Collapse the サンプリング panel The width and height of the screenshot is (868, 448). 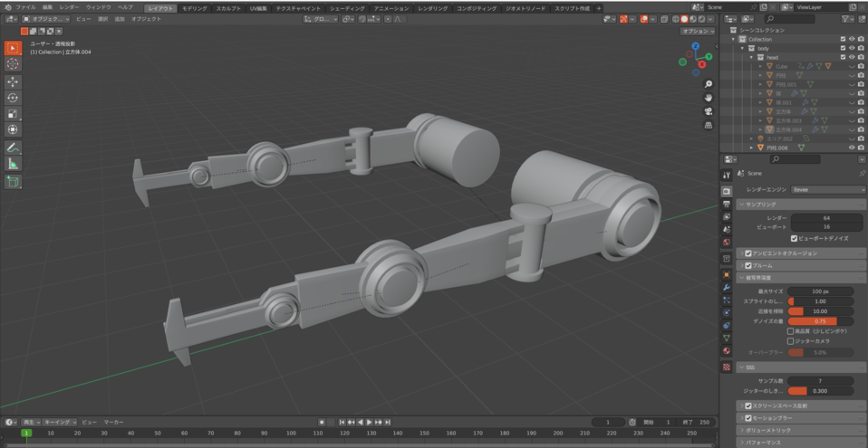[x=761, y=204]
